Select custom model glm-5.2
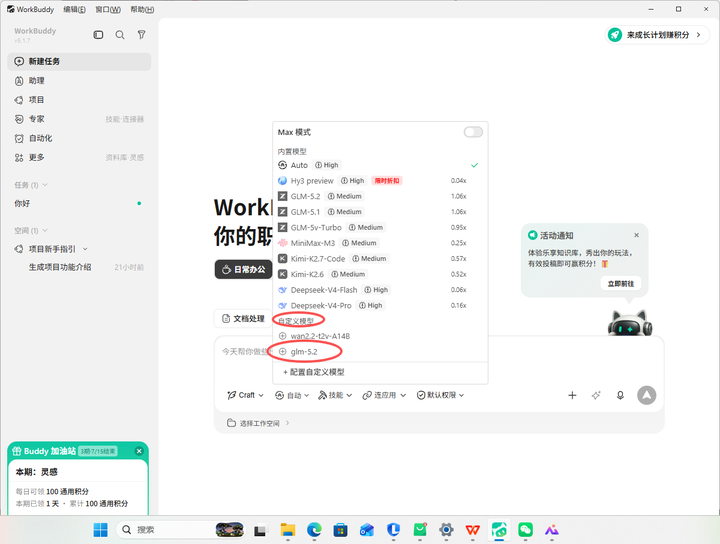This screenshot has height=544, width=720. (x=380, y=352)
